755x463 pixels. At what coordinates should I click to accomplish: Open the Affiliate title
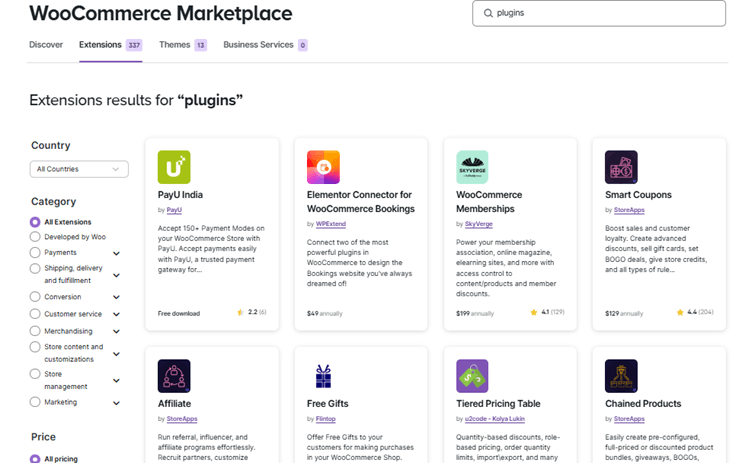point(174,404)
